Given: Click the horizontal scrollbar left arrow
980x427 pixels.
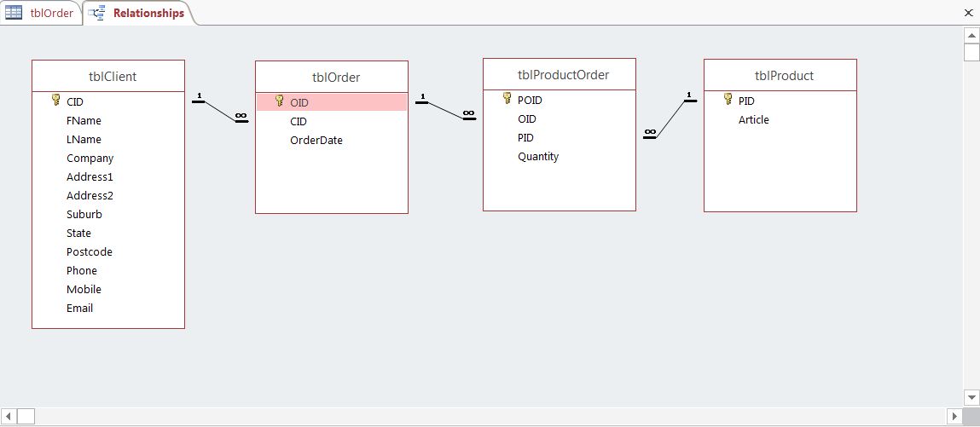Looking at the screenshot, I should pyautogui.click(x=9, y=416).
